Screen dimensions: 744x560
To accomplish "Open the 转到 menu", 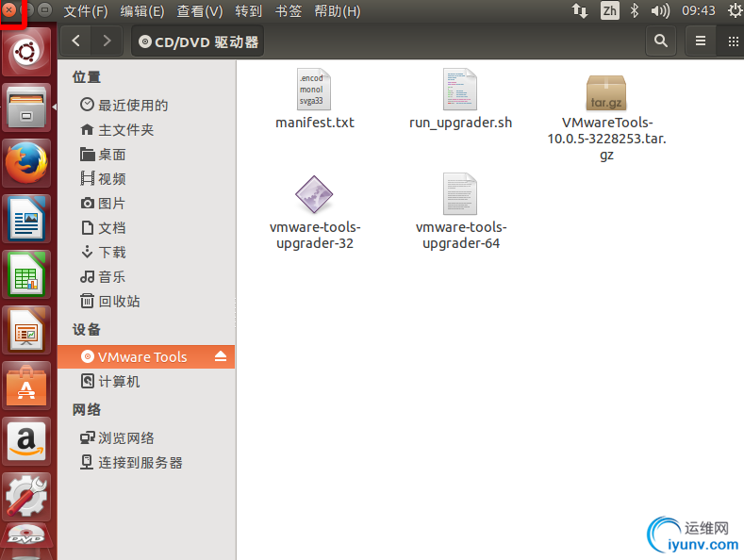I will 249,10.
